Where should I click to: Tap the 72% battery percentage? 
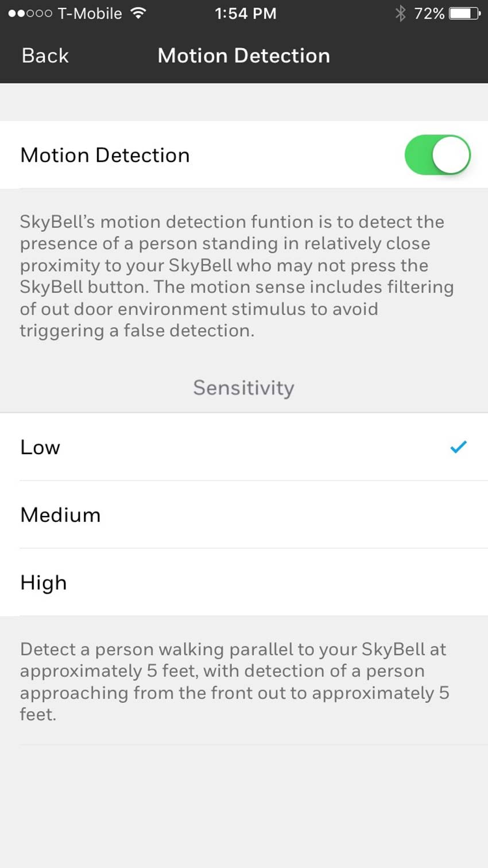pos(429,13)
